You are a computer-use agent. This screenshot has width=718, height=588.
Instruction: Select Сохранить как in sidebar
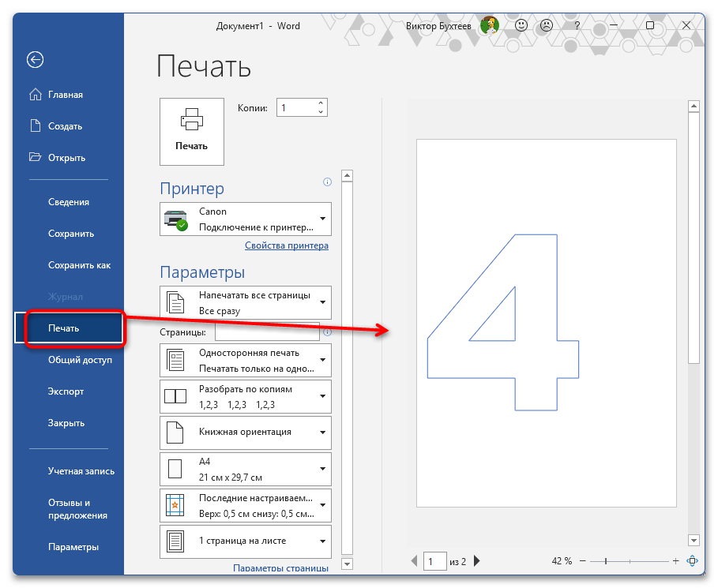(79, 265)
